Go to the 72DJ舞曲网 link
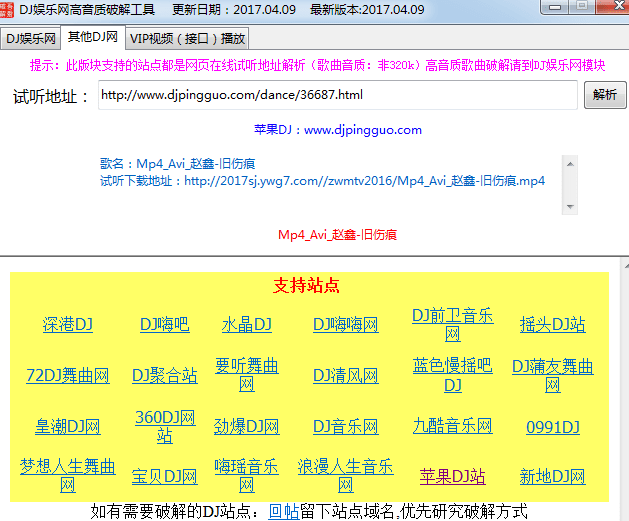Image resolution: width=629 pixels, height=521 pixels. click(x=67, y=376)
